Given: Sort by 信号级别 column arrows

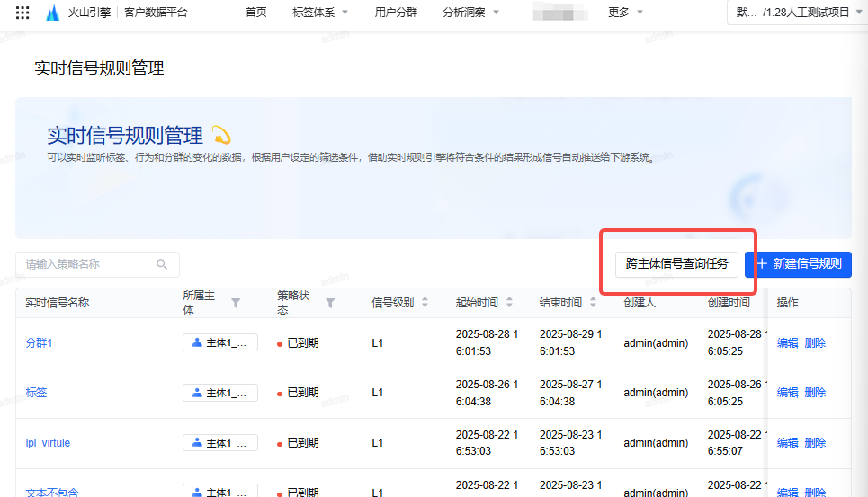Looking at the screenshot, I should [425, 302].
